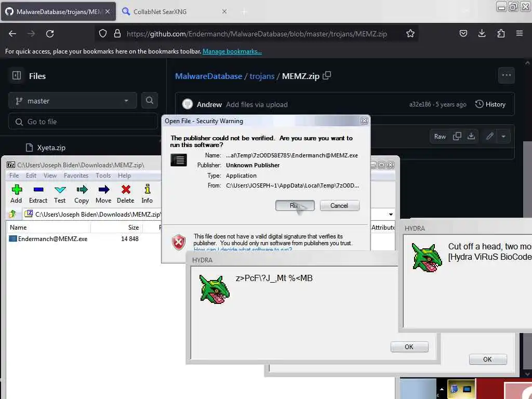Click the padlock site info icon
The image size is (532, 399).
117,34
